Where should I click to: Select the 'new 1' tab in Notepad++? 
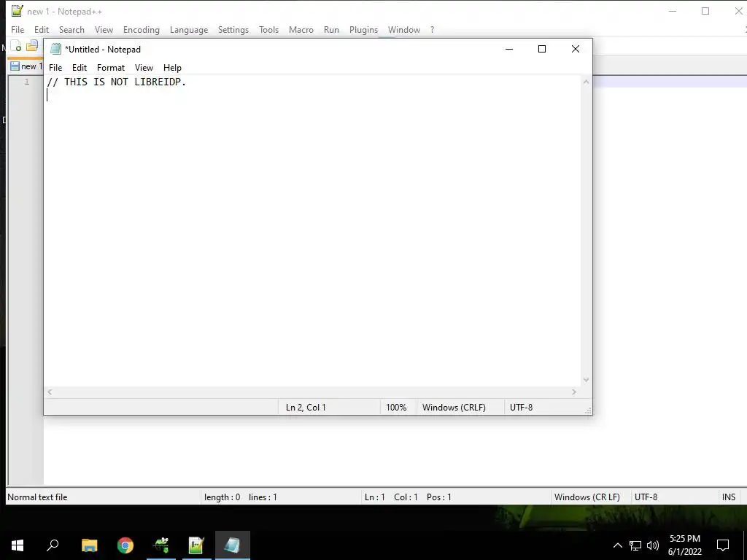(26, 66)
